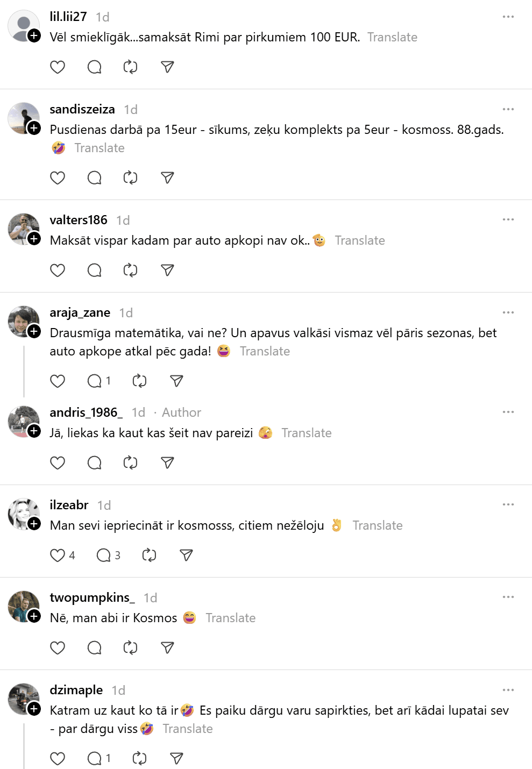Follow ilzeabr using the avatar plus badge

pyautogui.click(x=34, y=524)
